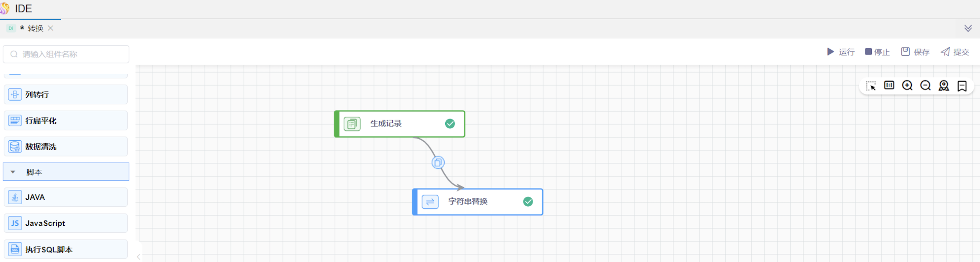Collapse the 脚本 category section

pos(13,172)
